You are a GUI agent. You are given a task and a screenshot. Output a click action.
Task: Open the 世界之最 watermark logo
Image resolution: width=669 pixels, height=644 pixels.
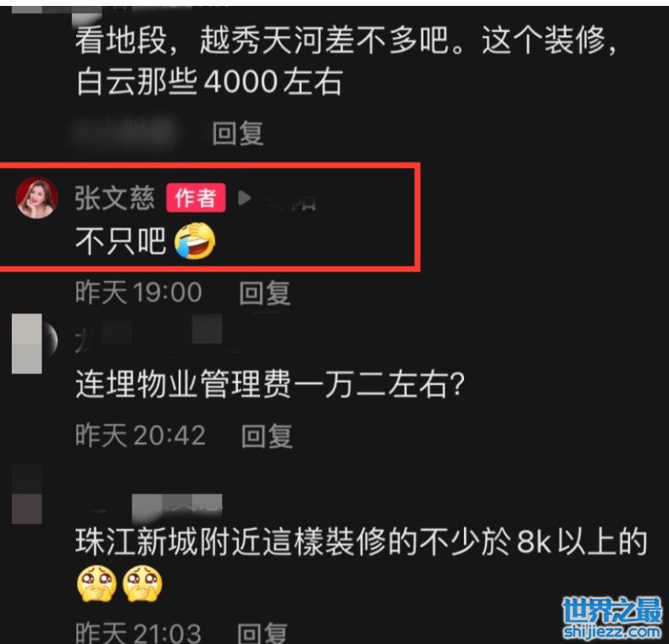pos(612,611)
